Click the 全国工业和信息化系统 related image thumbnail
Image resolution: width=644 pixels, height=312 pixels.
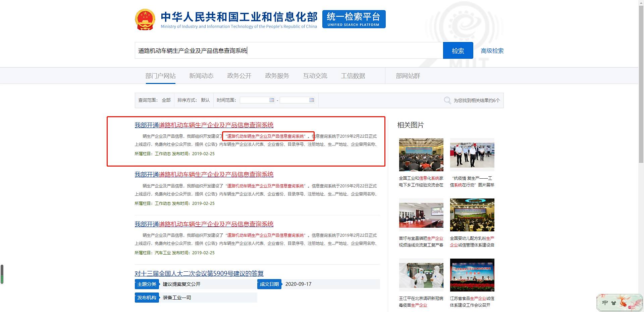(x=421, y=154)
